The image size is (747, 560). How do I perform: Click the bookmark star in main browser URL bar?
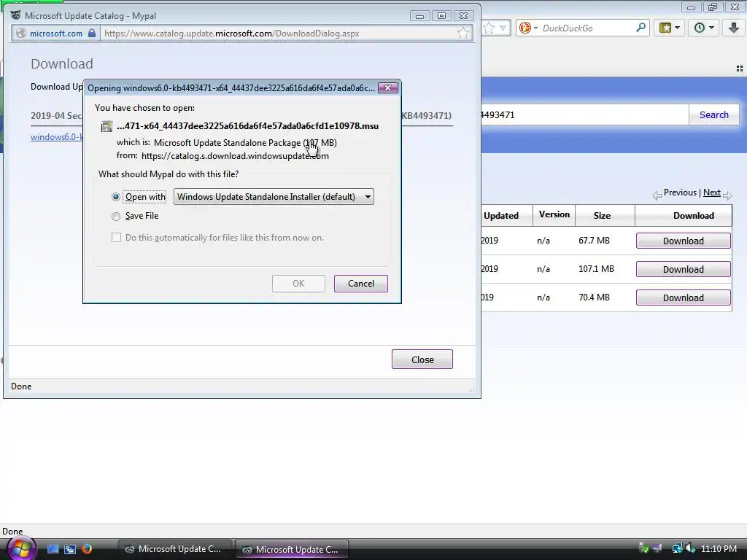(x=489, y=28)
